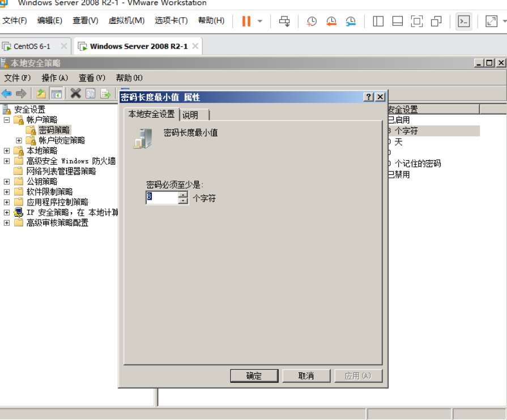Go up one level folder icon
The image size is (507, 420).
click(41, 94)
